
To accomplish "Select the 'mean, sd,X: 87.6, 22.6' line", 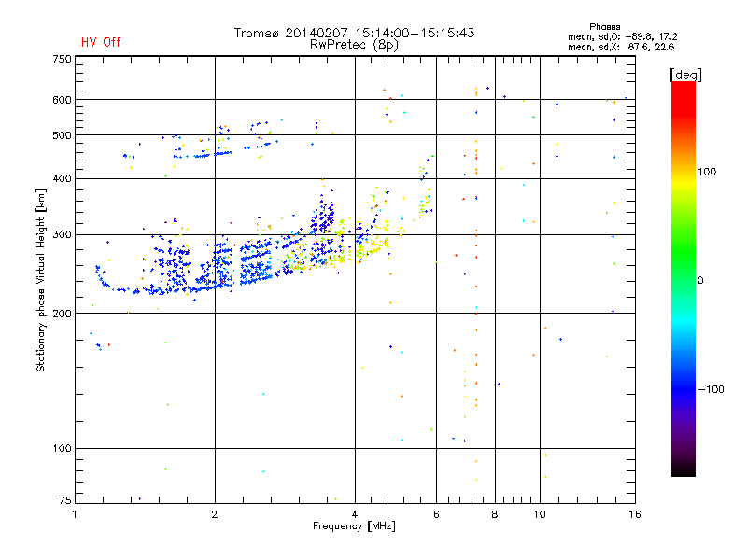I will (x=621, y=47).
